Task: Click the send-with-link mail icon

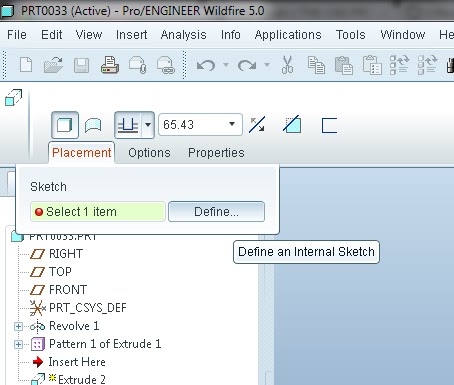Action: click(x=166, y=65)
